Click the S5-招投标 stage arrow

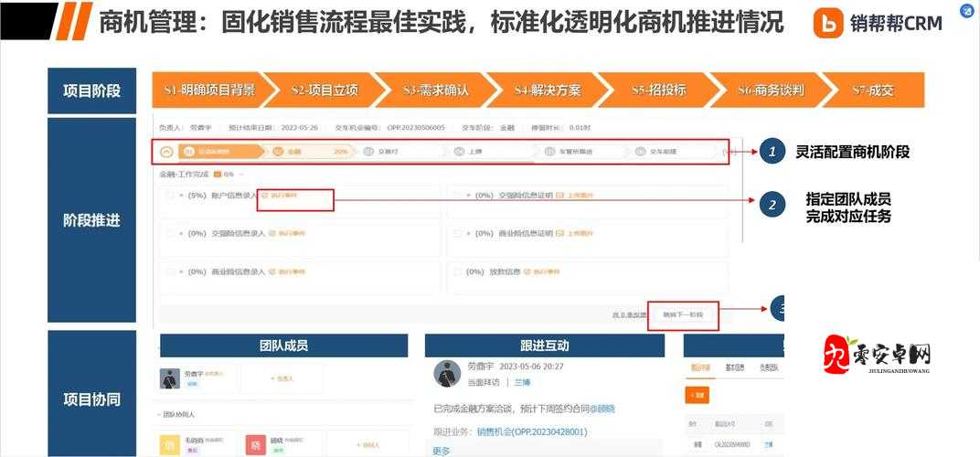(x=659, y=90)
